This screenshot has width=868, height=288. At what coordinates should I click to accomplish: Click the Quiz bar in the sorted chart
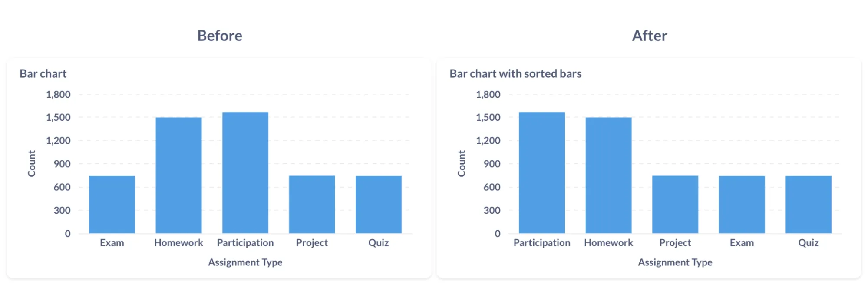[x=809, y=204]
